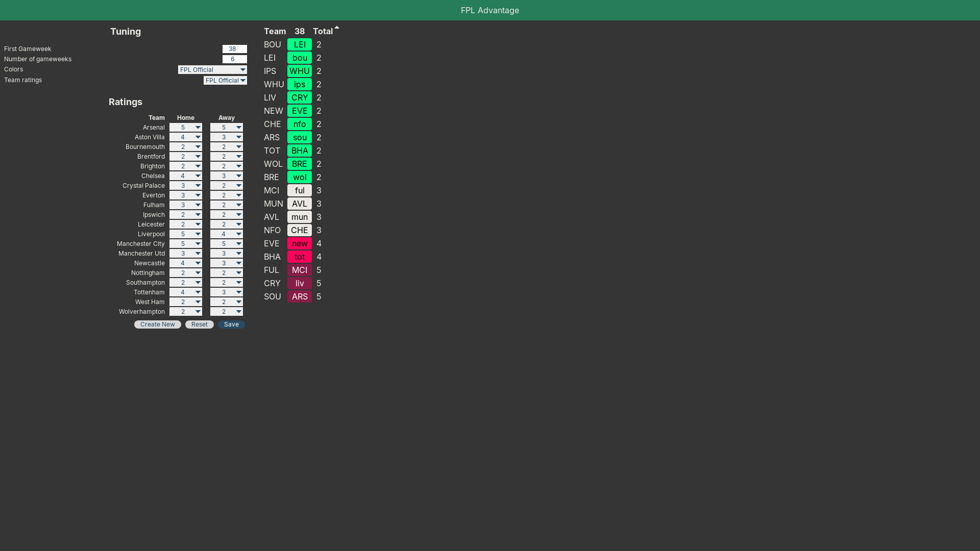Click the EVE fixture cell for NEW
The image size is (980, 551).
coord(300,111)
